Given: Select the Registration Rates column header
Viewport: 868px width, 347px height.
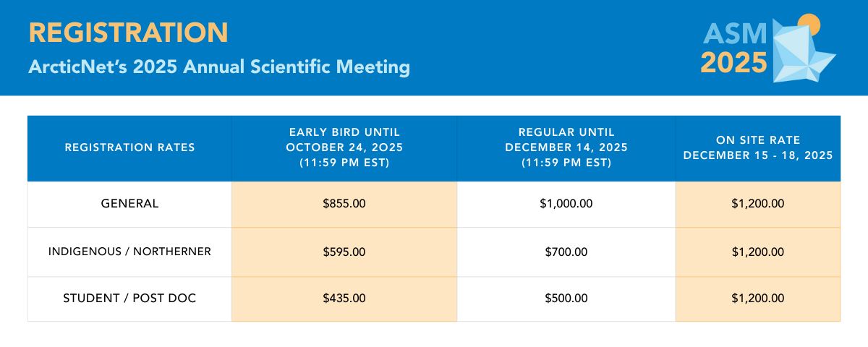Looking at the screenshot, I should click(129, 147).
